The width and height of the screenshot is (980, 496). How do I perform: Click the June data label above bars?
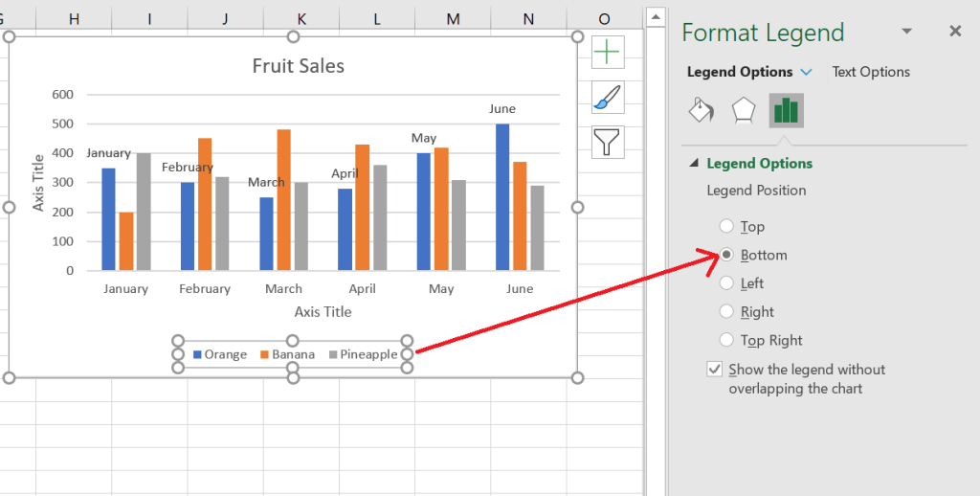[x=502, y=109]
